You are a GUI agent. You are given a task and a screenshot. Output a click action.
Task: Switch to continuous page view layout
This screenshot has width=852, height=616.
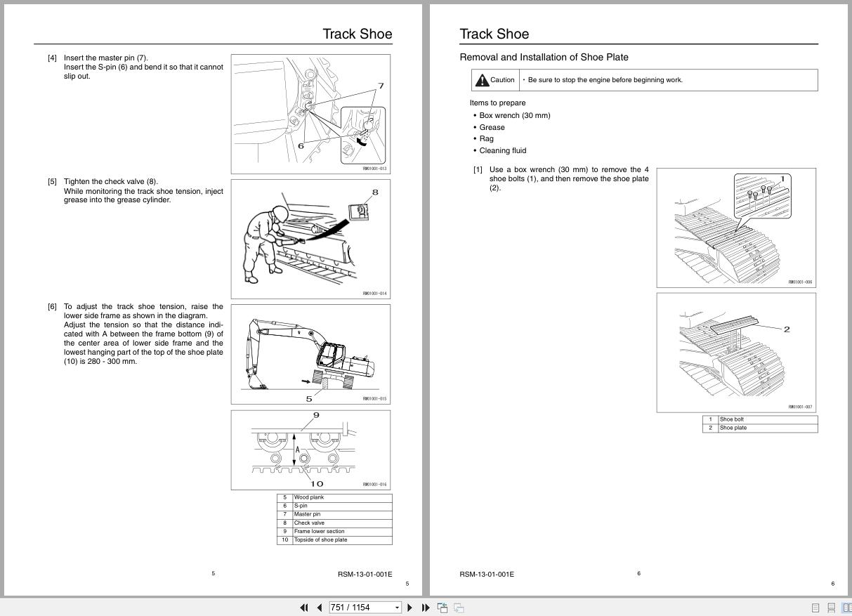point(831,608)
